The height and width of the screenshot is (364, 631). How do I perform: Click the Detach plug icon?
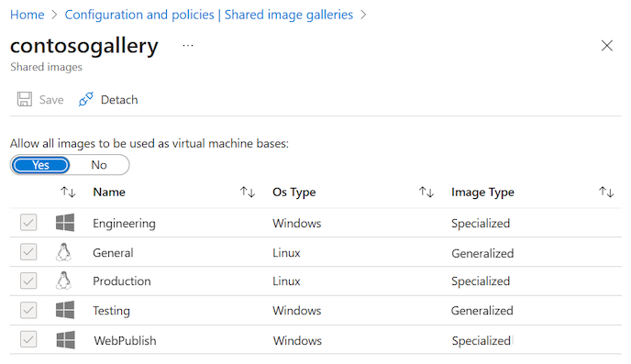pyautogui.click(x=86, y=99)
